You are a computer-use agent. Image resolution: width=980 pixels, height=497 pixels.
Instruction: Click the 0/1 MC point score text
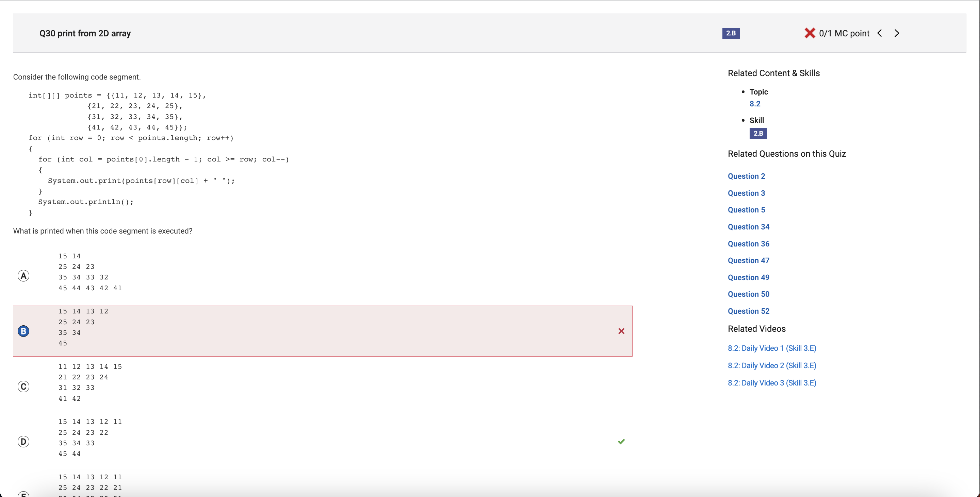click(x=844, y=33)
